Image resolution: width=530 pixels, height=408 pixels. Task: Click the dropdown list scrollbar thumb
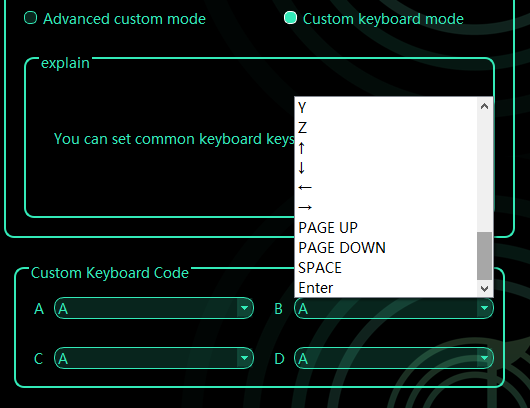click(484, 256)
